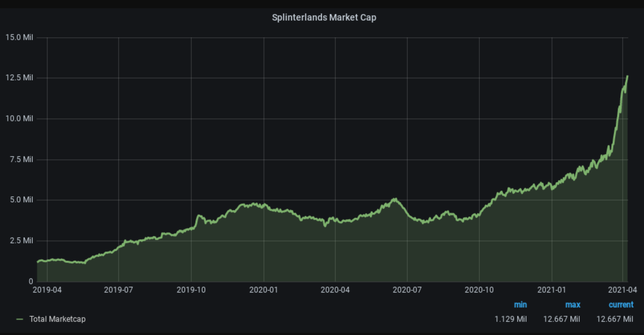Select the 2019-07 x-axis label
Viewport: 644px width, 335px height.
(119, 290)
